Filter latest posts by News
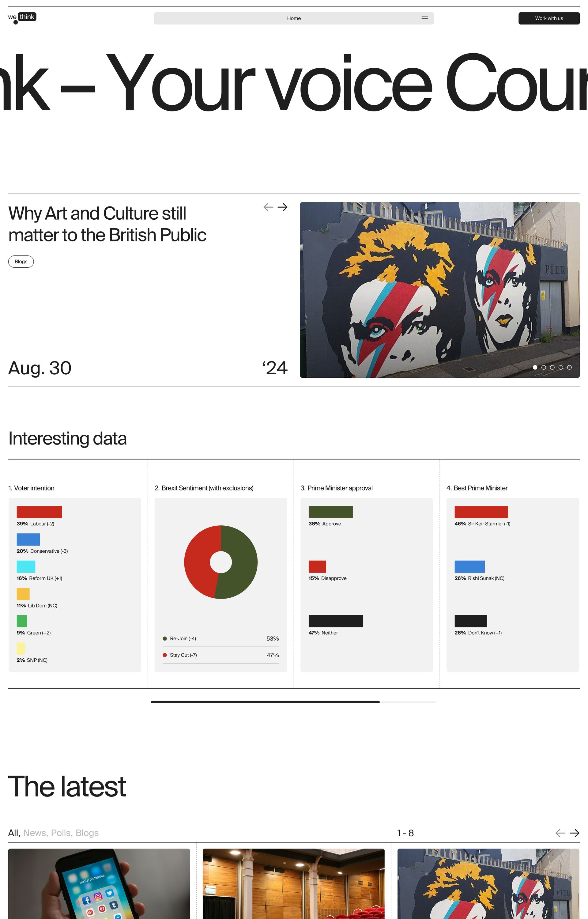588x919 pixels. coord(35,833)
